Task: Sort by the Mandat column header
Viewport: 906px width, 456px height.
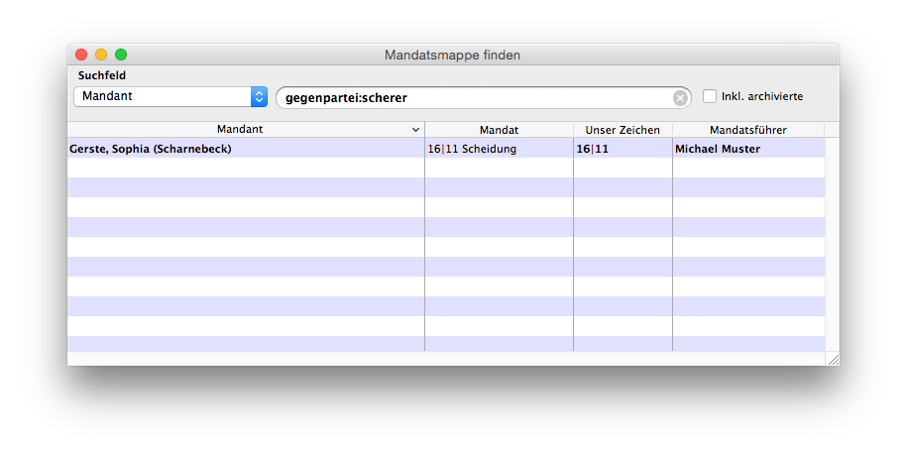Action: 499,130
